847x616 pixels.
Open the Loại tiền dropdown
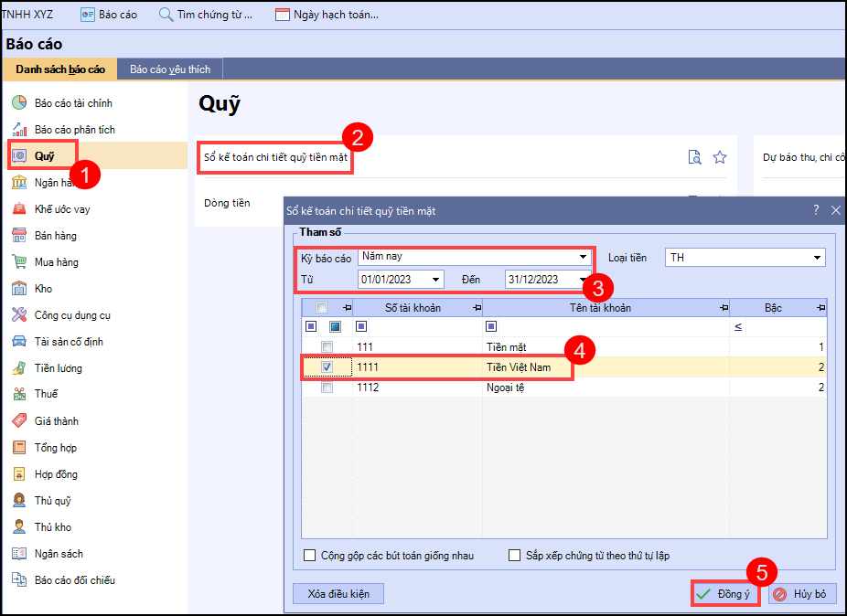point(816,258)
